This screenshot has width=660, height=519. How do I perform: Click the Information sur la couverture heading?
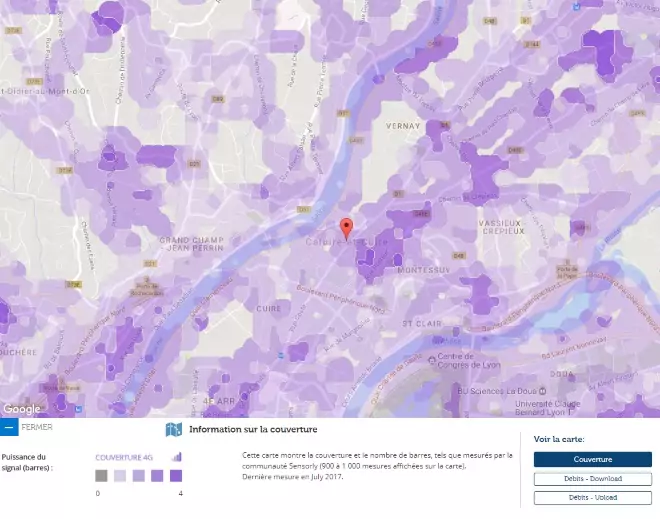pos(253,429)
